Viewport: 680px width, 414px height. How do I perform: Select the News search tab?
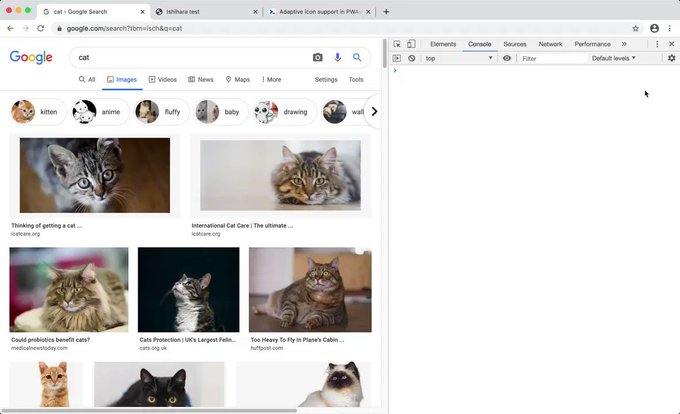201,79
